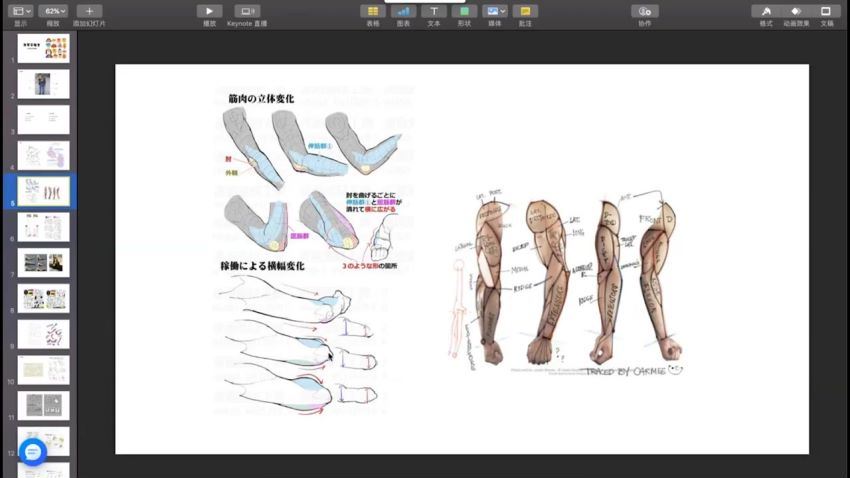Select the brown arm anatomy illustration
Viewport: 850px width, 478px height.
click(567, 283)
